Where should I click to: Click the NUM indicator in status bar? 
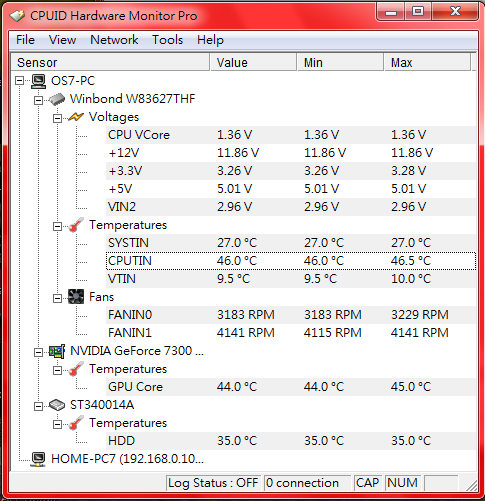(x=402, y=483)
